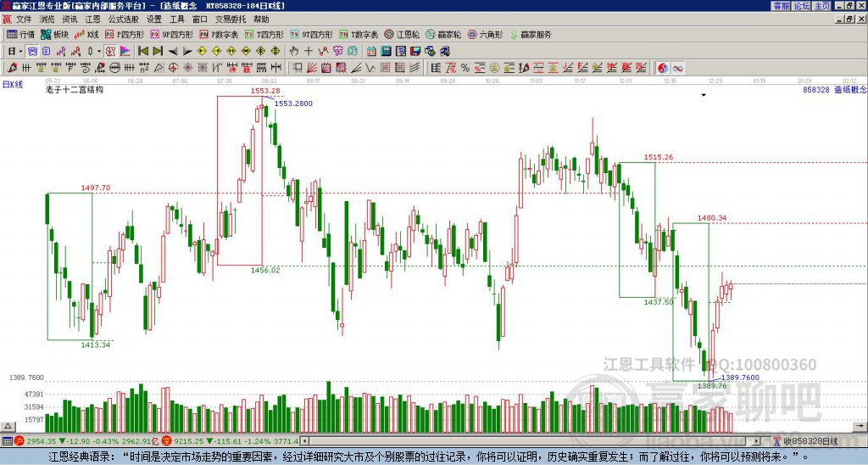
Task: Click the horizontal scrollbar right arrow
Action: (756, 441)
